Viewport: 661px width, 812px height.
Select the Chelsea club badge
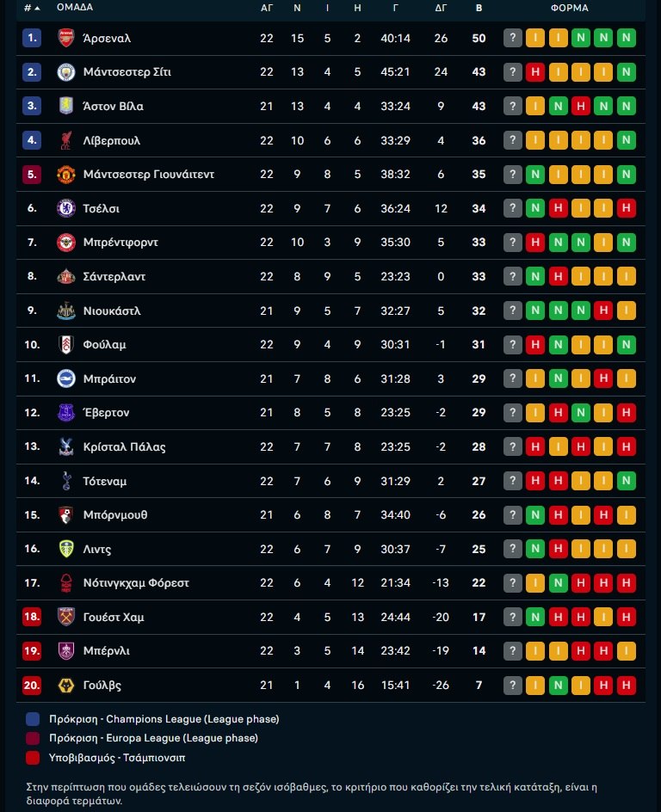(66, 208)
